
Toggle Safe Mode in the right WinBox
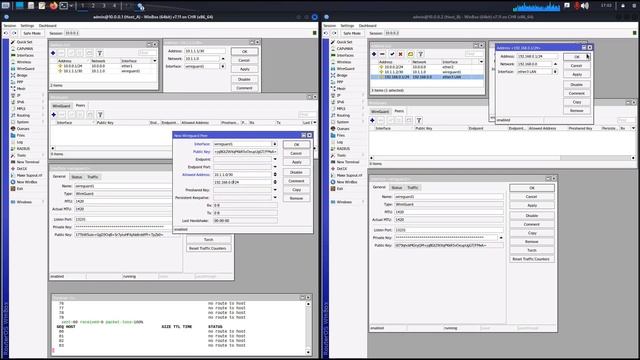(352, 33)
